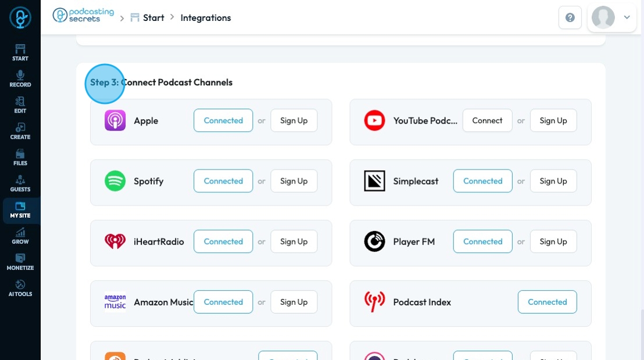Click the Podcast Index logo icon

coord(374,302)
